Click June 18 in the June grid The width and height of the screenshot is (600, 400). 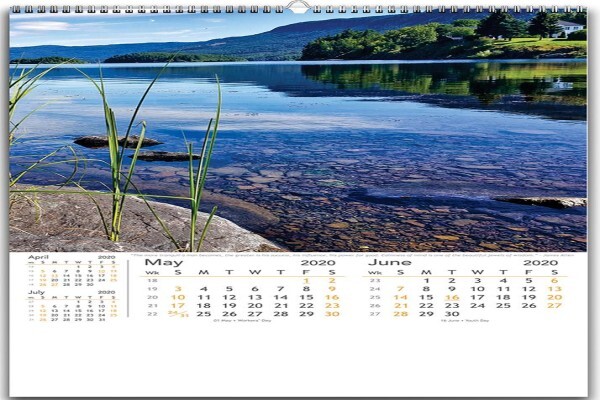(503, 298)
